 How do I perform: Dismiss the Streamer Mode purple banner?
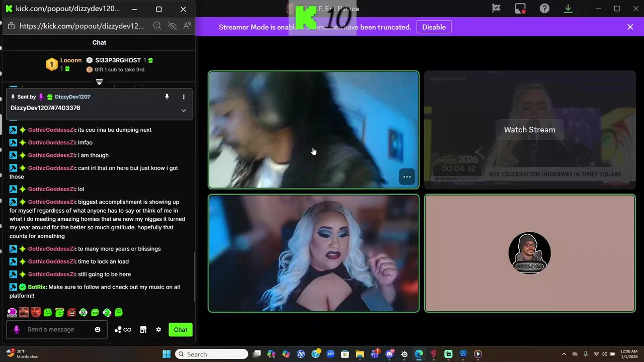[630, 27]
